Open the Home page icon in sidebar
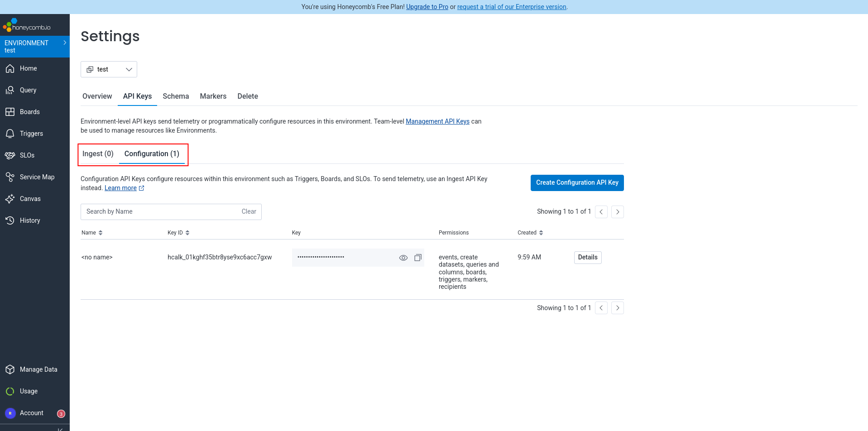This screenshot has height=431, width=868. pyautogui.click(x=10, y=69)
